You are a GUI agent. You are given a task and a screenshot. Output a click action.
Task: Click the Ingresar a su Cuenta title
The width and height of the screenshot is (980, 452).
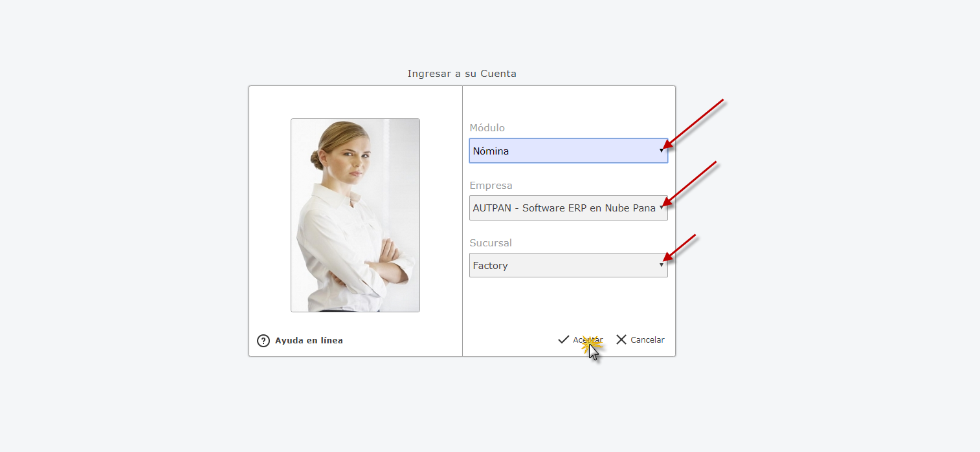[x=462, y=74]
